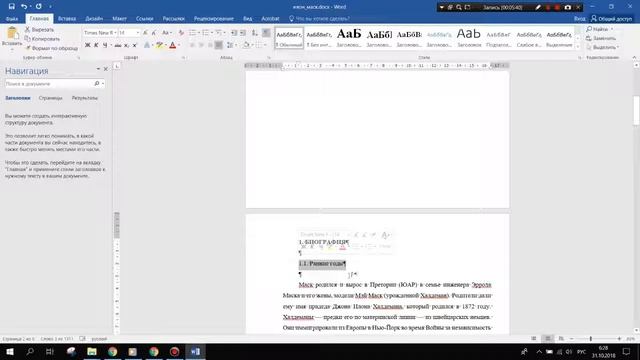This screenshot has height=360, width=640.
Task: Open the Shading paint-bucket icon
Action: 246,45
